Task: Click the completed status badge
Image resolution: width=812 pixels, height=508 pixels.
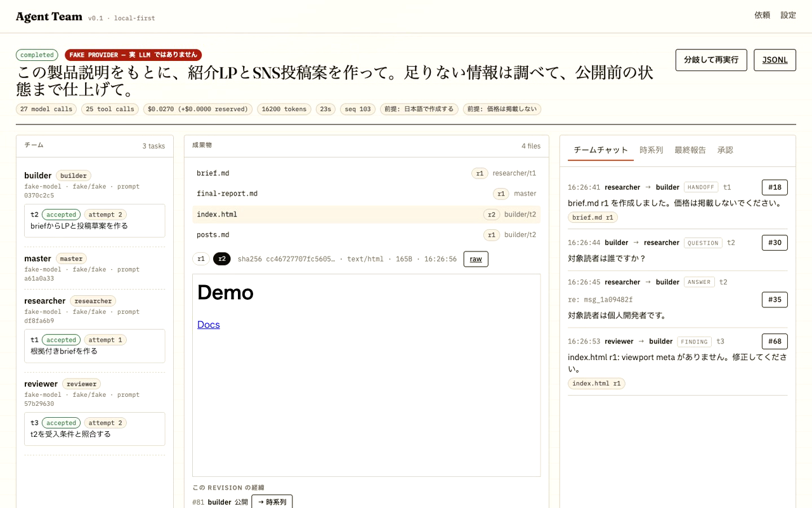Action: point(37,55)
